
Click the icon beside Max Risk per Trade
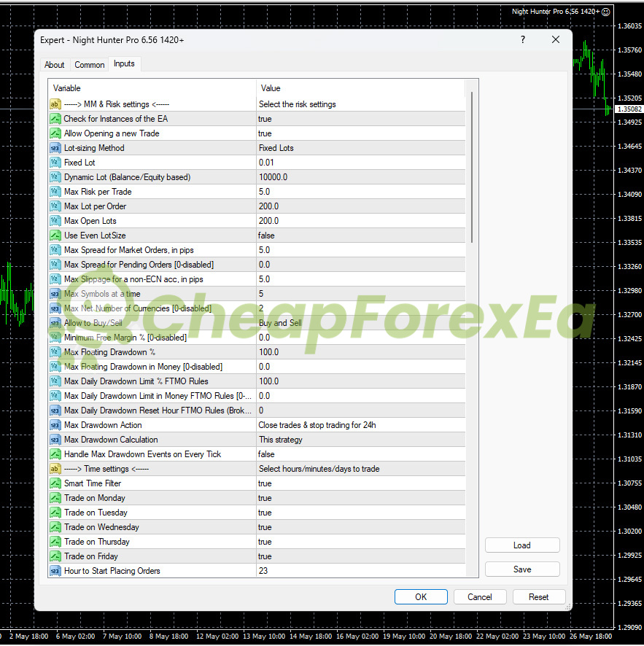tap(55, 192)
